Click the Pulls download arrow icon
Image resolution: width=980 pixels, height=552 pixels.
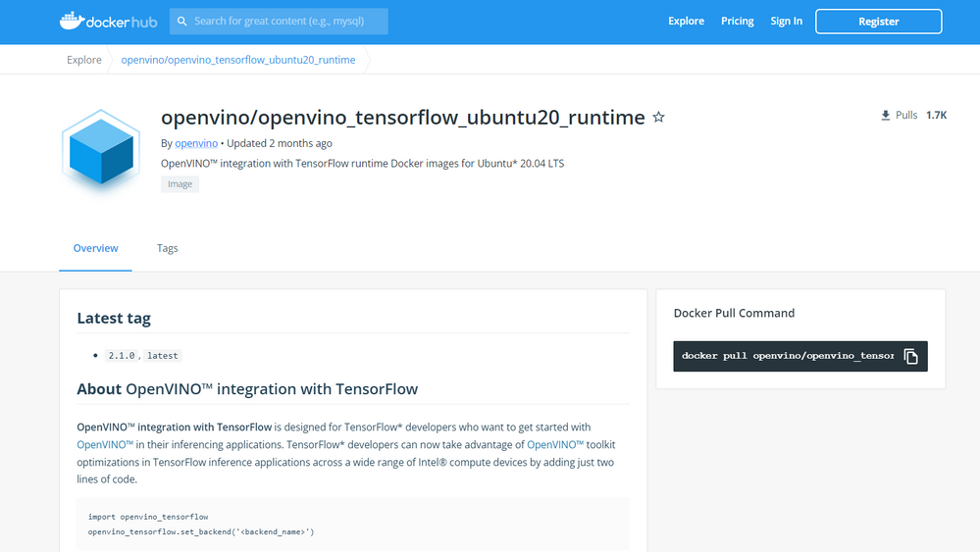click(x=885, y=116)
